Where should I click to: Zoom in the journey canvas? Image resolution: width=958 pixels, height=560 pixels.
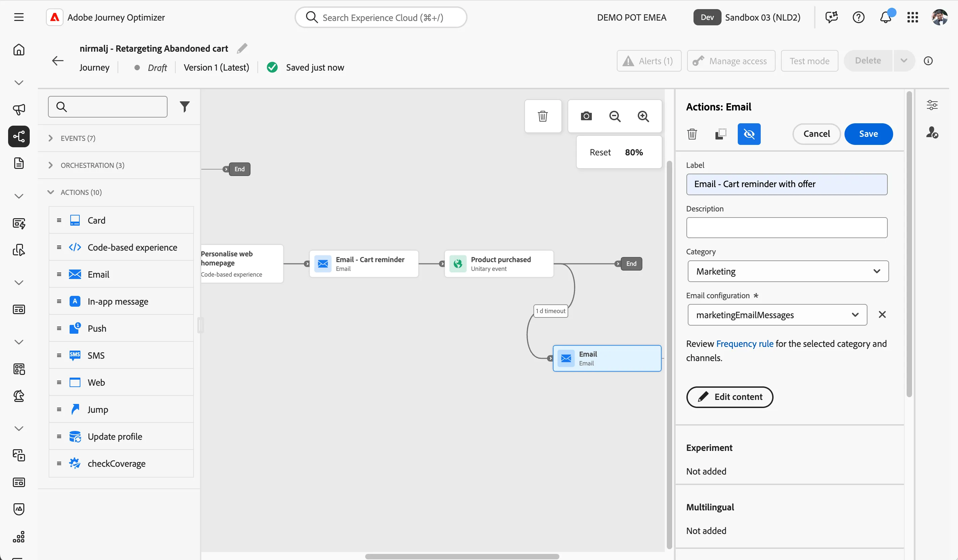[643, 116]
